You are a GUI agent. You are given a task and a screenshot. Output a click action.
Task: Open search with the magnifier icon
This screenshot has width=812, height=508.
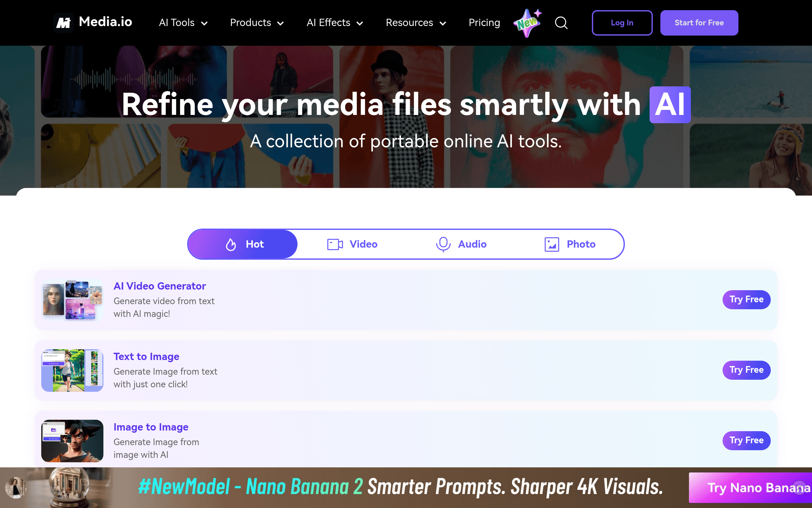(x=561, y=23)
